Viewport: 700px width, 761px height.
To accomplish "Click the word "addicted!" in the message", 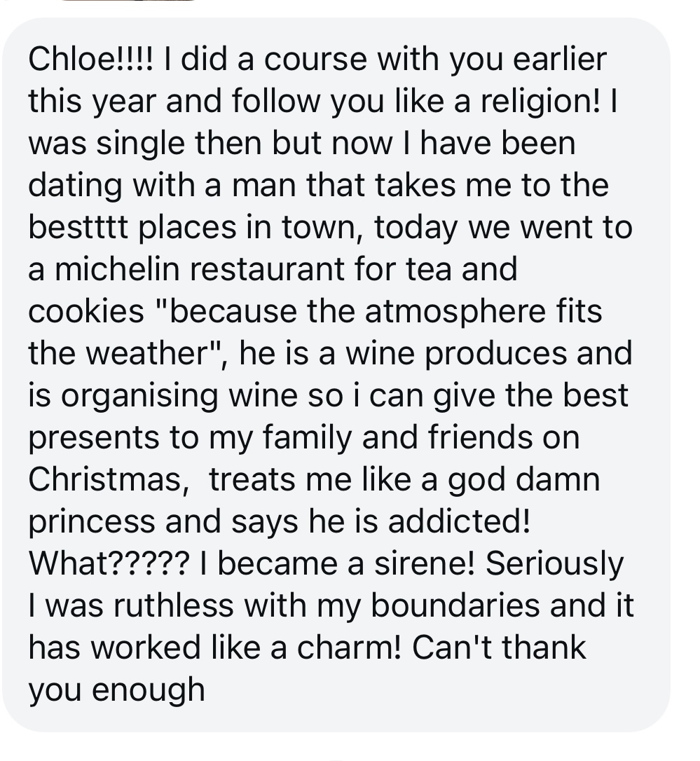I will [x=459, y=521].
